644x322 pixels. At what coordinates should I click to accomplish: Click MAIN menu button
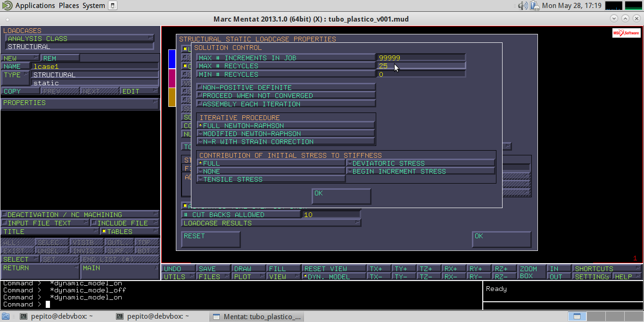tap(120, 272)
